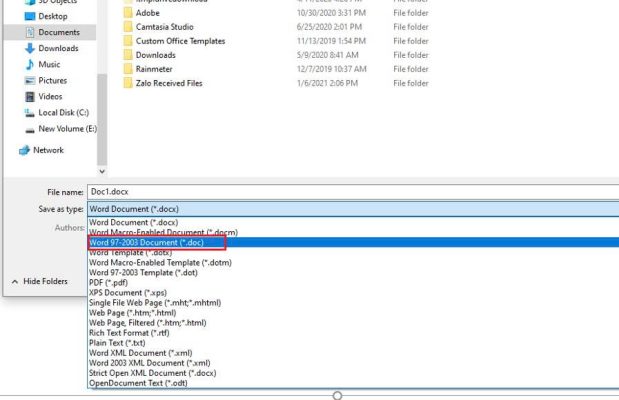Click the Zalo Received Files date 1/6/2021

coord(327,83)
